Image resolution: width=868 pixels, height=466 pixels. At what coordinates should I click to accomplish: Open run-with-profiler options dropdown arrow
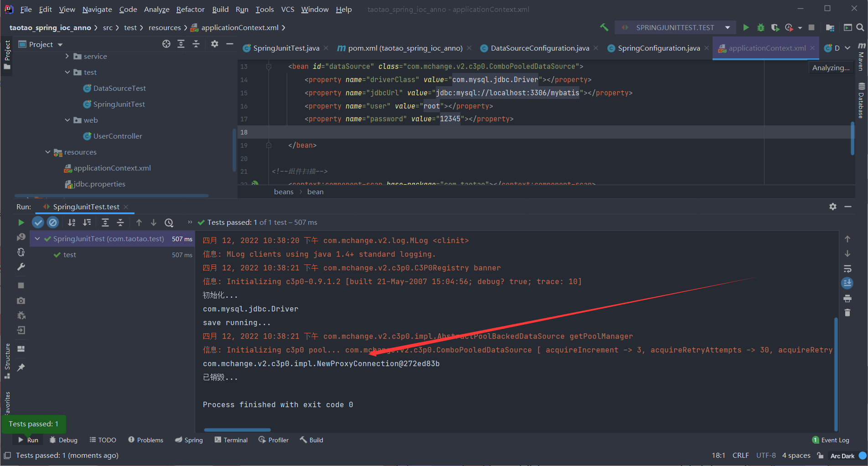click(x=800, y=28)
